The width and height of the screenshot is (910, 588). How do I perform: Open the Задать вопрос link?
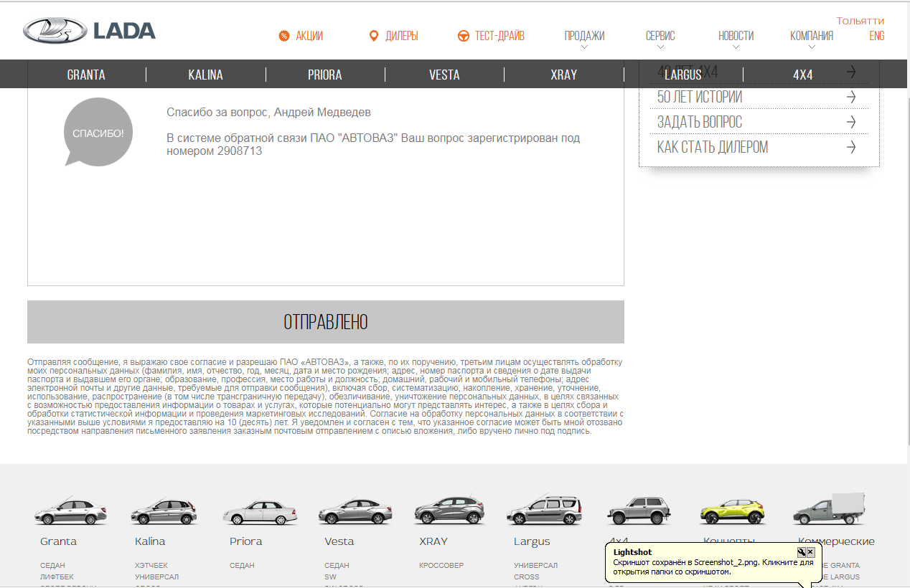pyautogui.click(x=700, y=122)
